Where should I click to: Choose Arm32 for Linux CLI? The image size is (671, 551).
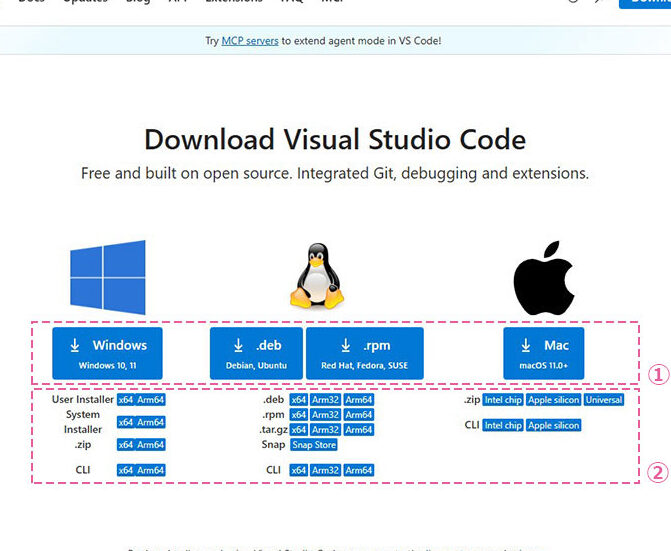click(325, 470)
